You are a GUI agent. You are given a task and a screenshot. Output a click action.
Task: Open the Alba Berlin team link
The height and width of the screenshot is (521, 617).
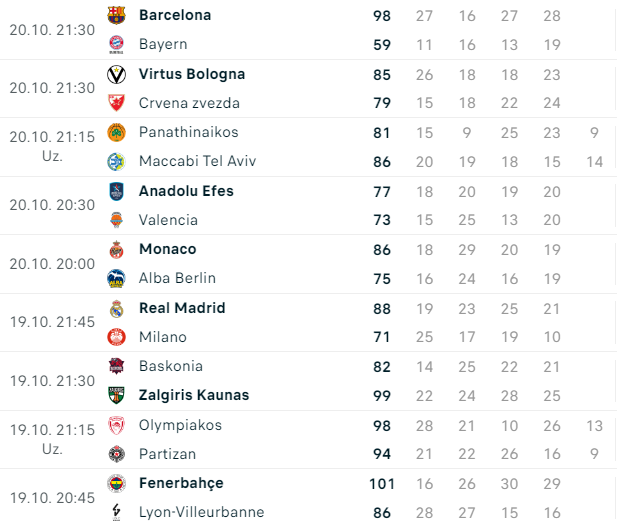[x=177, y=278]
